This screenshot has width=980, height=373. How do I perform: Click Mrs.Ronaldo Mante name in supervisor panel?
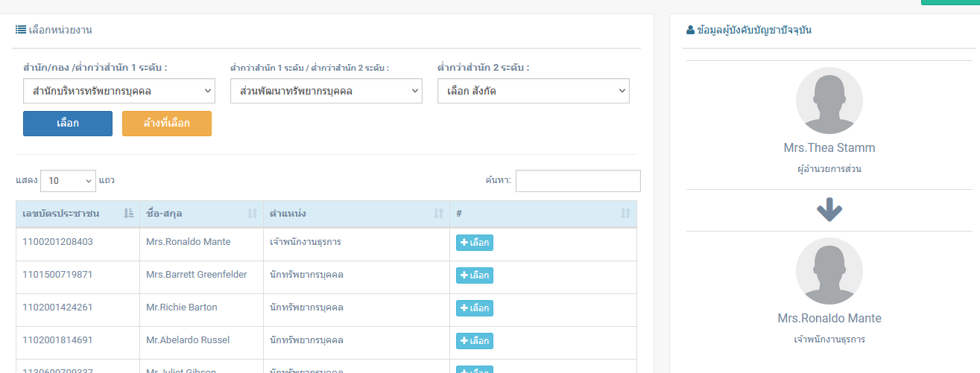[829, 319]
